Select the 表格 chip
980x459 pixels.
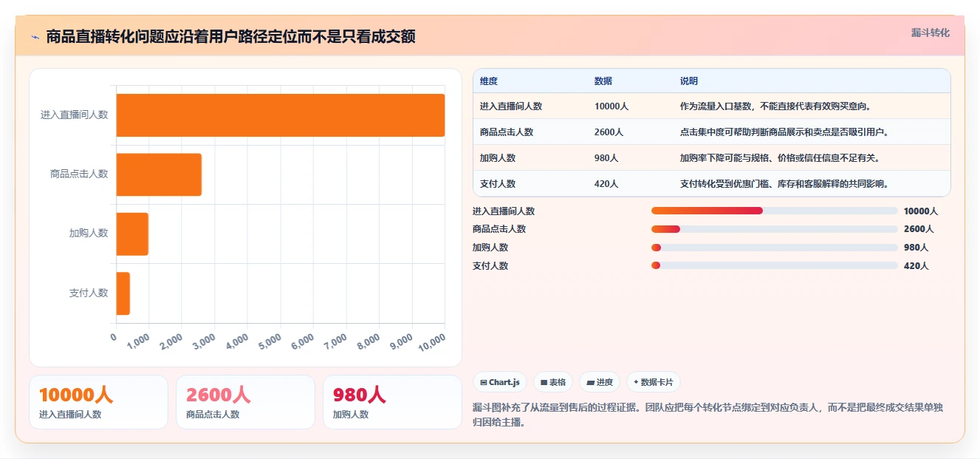553,382
